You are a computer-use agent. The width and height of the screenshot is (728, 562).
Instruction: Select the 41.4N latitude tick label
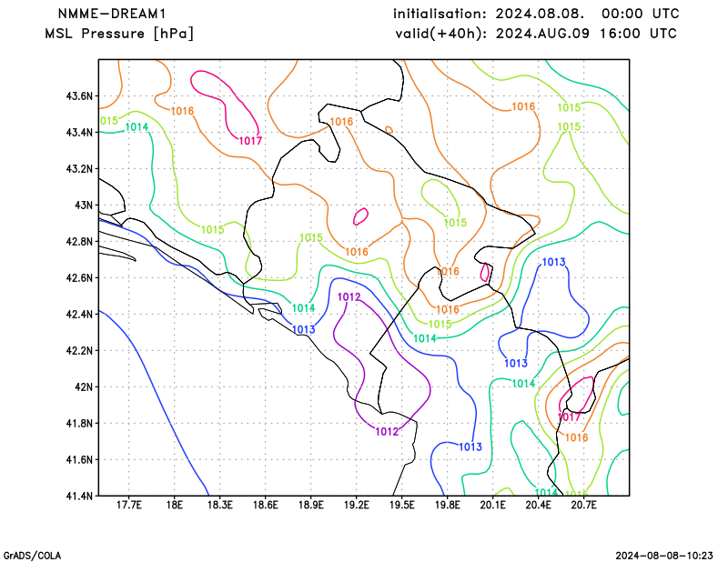click(80, 496)
